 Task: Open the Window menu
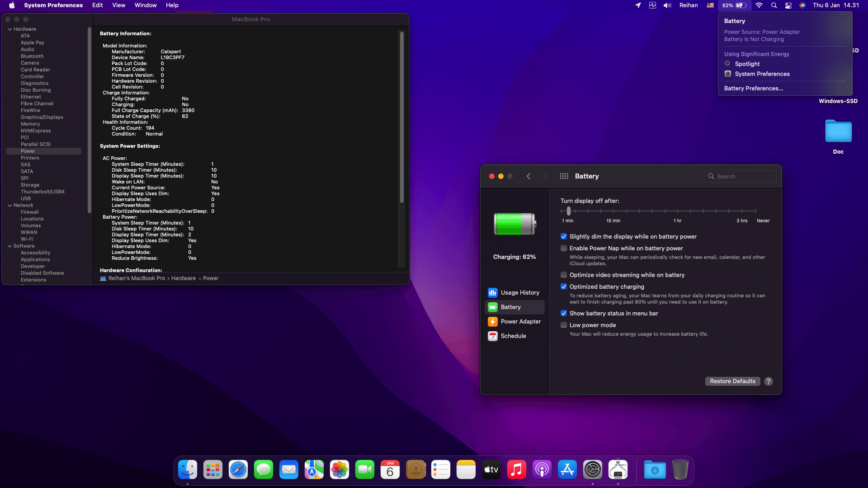146,5
